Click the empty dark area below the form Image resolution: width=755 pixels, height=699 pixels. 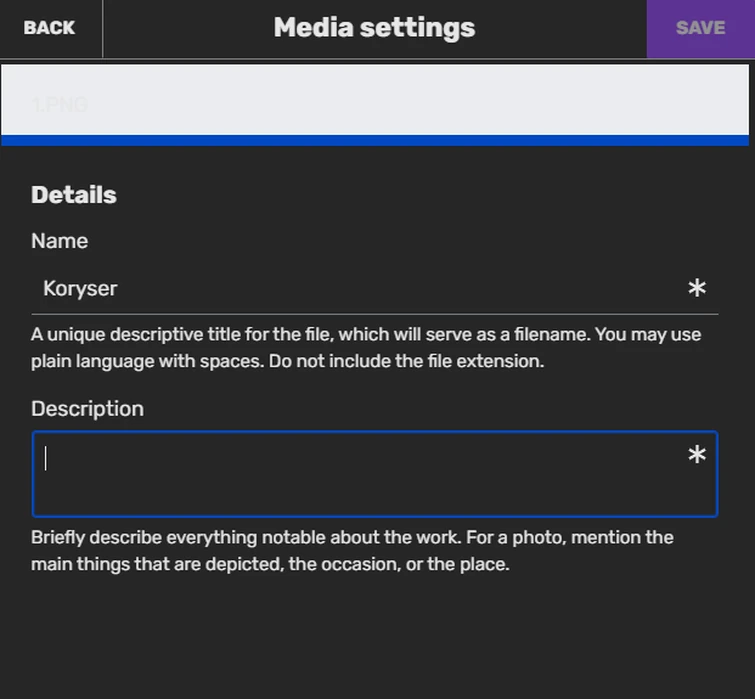(375, 640)
